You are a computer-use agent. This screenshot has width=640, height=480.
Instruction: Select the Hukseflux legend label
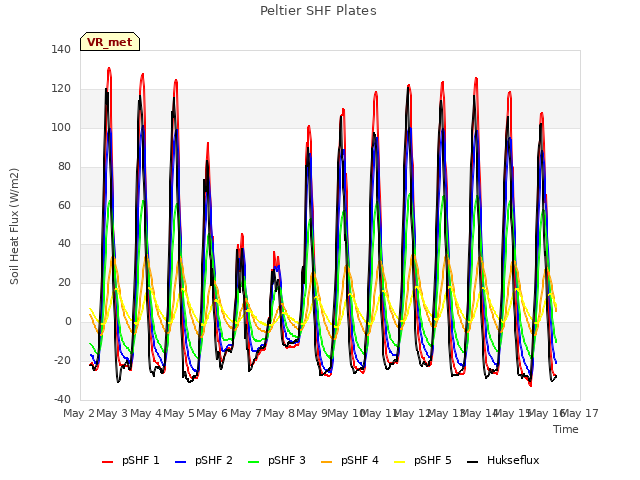[x=513, y=460]
